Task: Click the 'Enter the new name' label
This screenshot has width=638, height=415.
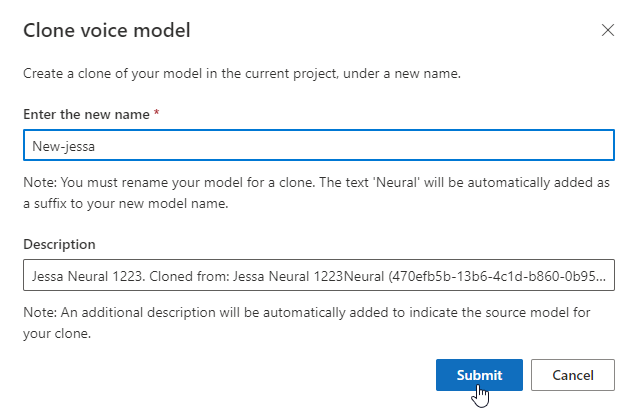Action: click(x=86, y=115)
